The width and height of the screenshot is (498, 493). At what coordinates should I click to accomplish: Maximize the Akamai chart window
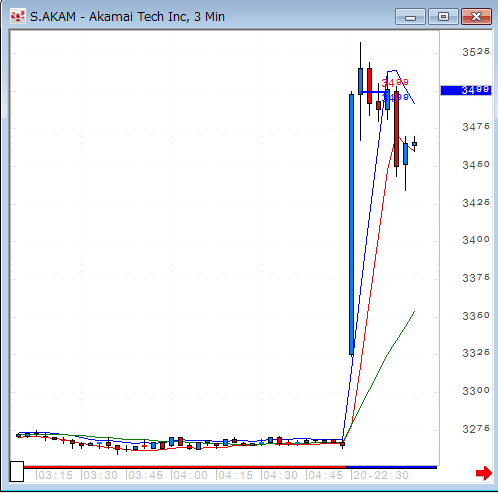coord(443,17)
